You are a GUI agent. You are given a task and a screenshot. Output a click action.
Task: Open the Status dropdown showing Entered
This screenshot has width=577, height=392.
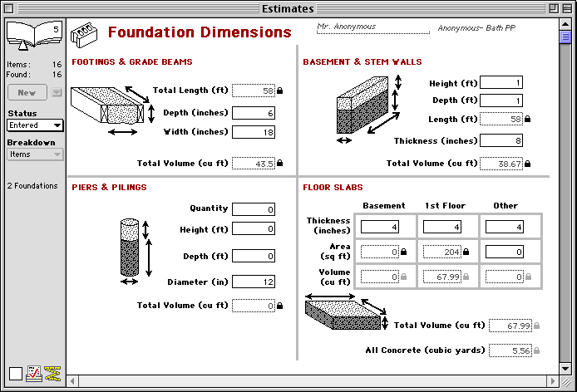(x=34, y=125)
